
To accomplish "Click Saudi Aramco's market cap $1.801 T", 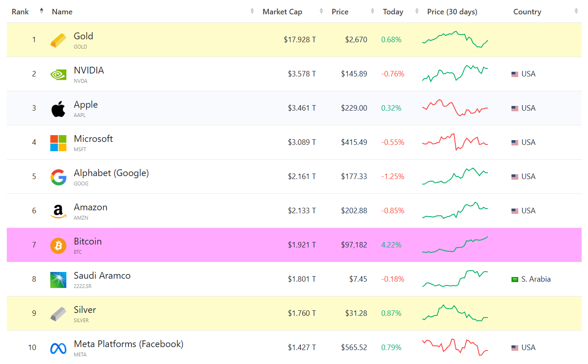I will 302,280.
